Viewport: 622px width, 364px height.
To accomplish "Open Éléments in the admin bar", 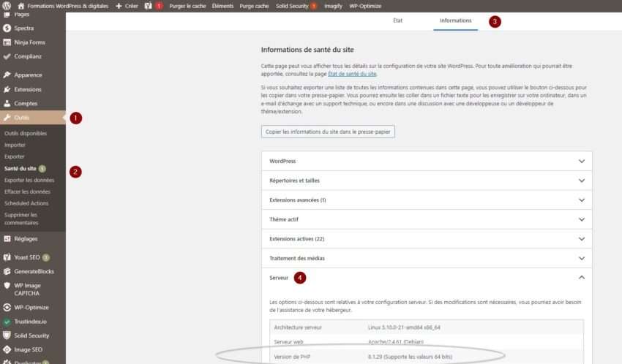I will tap(222, 6).
